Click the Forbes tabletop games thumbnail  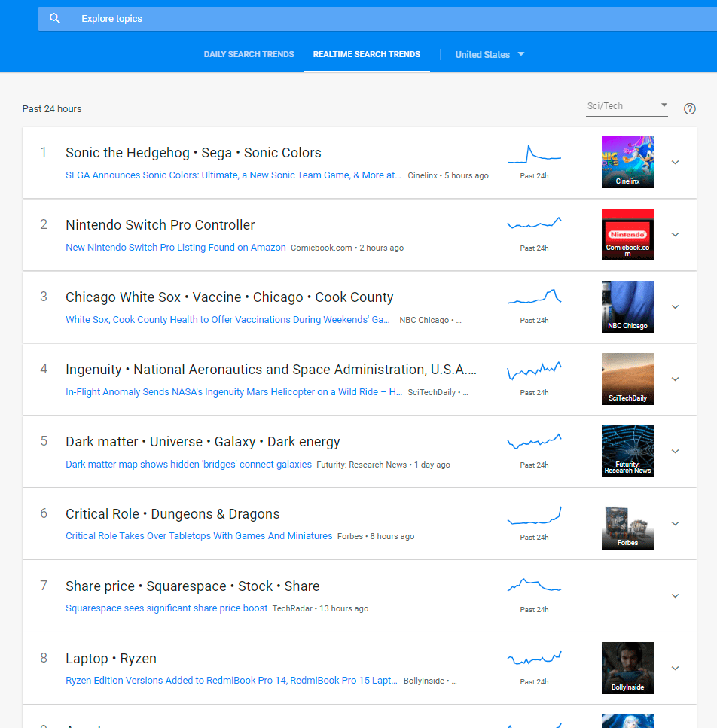click(x=627, y=523)
